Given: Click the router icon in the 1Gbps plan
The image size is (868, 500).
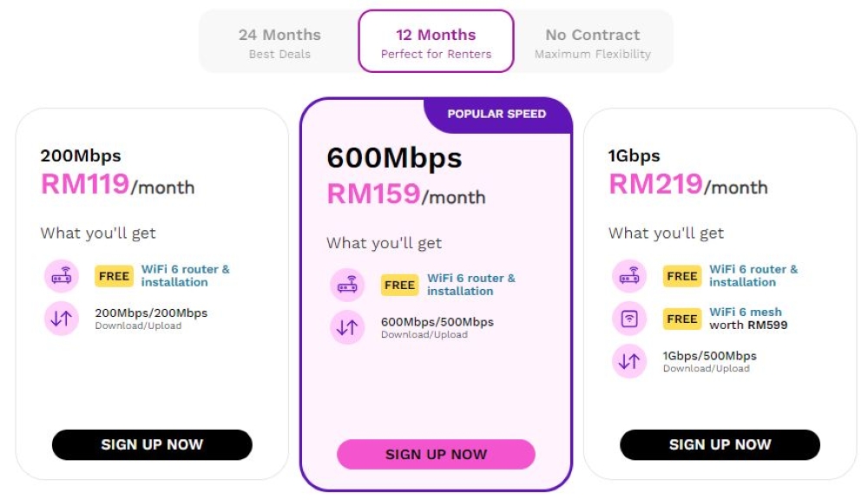Looking at the screenshot, I should click(629, 275).
